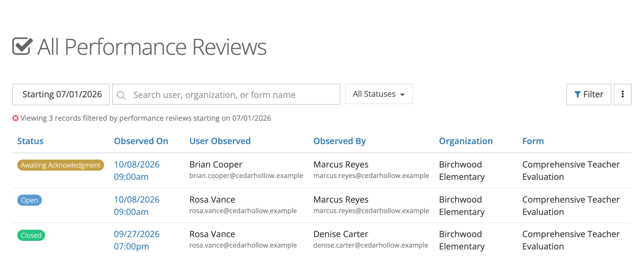Select Comprehensive Teacher Evaluation in Closed row
The image size is (644, 271).
(x=571, y=240)
